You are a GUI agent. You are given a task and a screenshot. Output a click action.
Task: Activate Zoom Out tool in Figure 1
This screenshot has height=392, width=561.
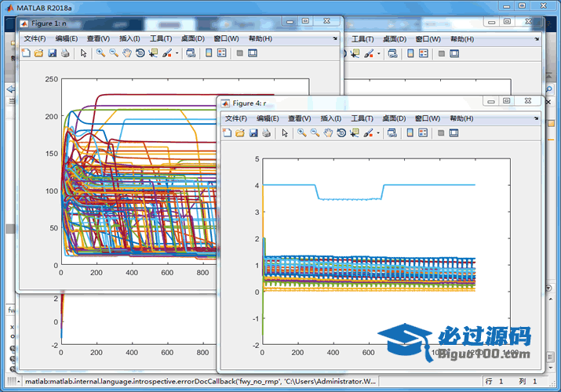tap(114, 53)
